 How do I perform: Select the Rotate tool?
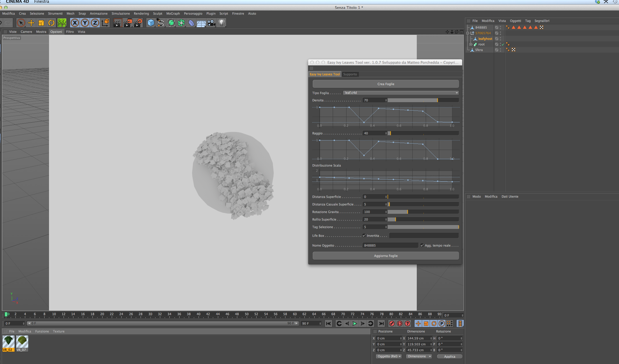pyautogui.click(x=51, y=23)
